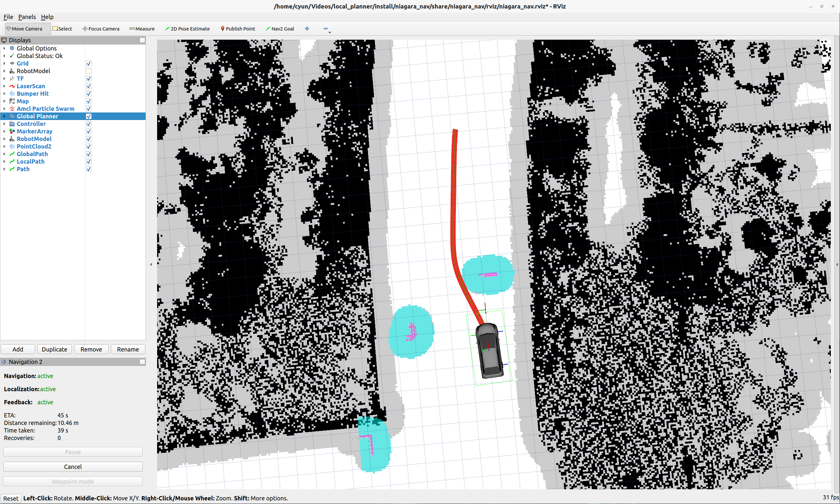Open the File menu

pos(8,17)
